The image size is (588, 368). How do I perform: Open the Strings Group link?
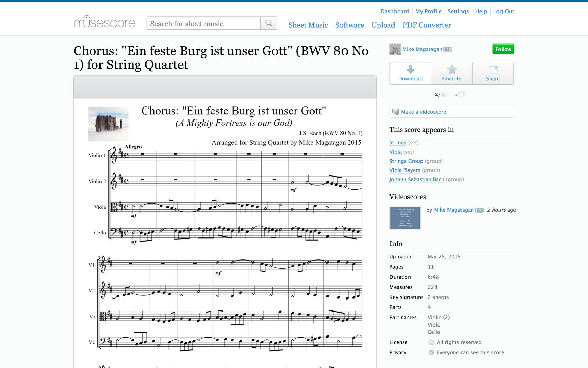(x=406, y=161)
